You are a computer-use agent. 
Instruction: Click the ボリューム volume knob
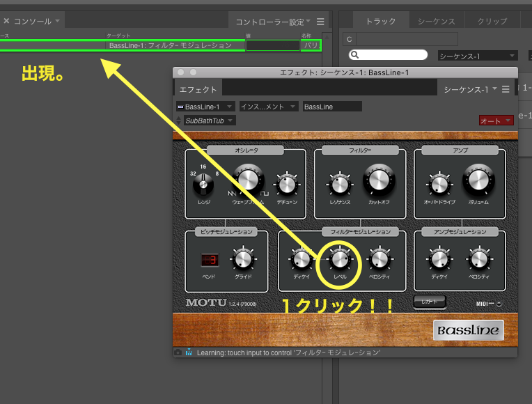click(478, 180)
